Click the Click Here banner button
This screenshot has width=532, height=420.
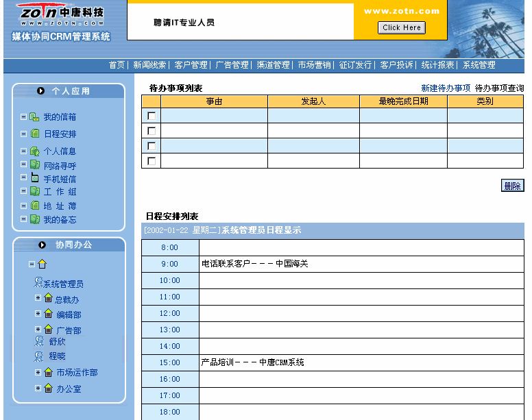coord(402,28)
